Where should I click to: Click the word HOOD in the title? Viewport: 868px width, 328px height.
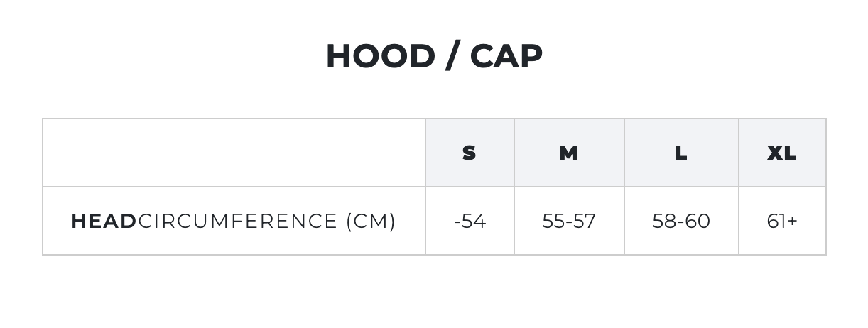[x=380, y=56]
